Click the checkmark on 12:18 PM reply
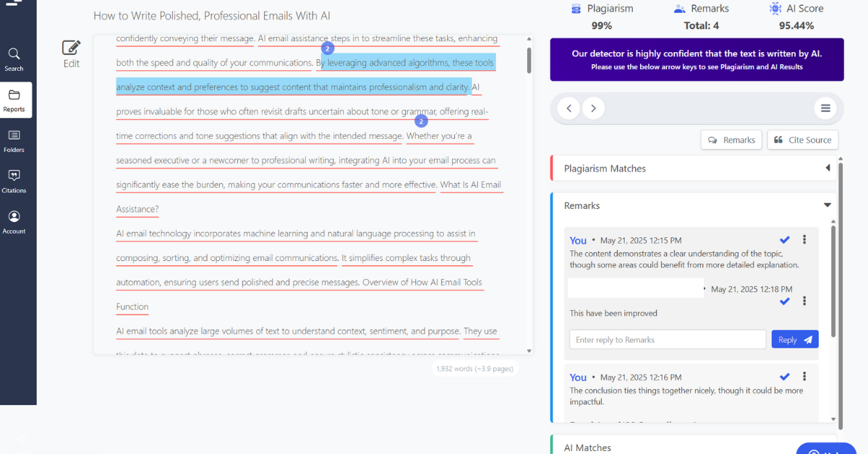 coord(785,301)
